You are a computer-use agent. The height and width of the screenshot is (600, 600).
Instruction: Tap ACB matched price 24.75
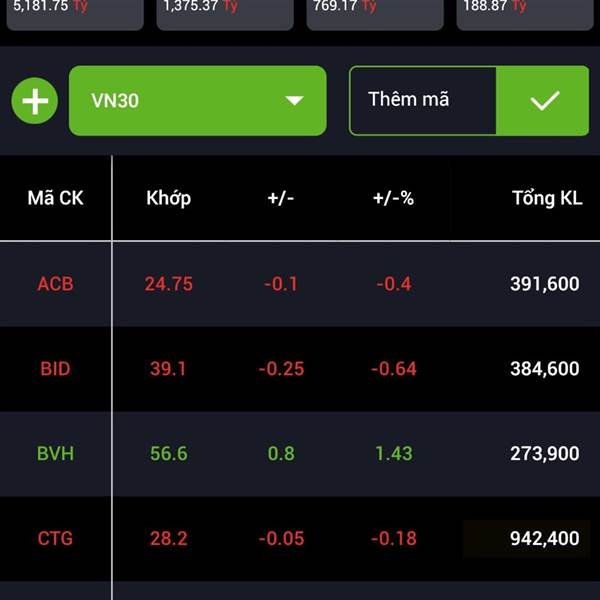[x=168, y=284]
